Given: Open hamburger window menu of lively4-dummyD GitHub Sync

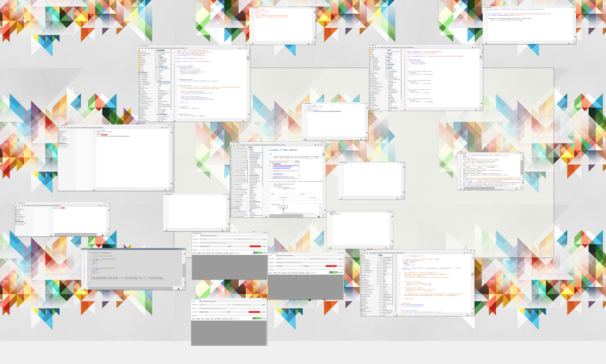Looking at the screenshot, I should click(x=192, y=299).
